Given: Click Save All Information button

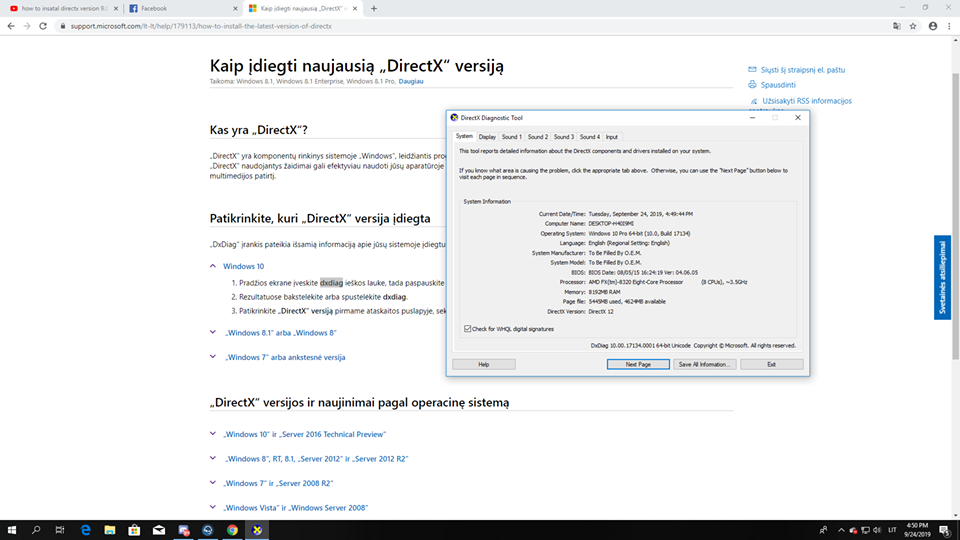Looking at the screenshot, I should [x=705, y=364].
